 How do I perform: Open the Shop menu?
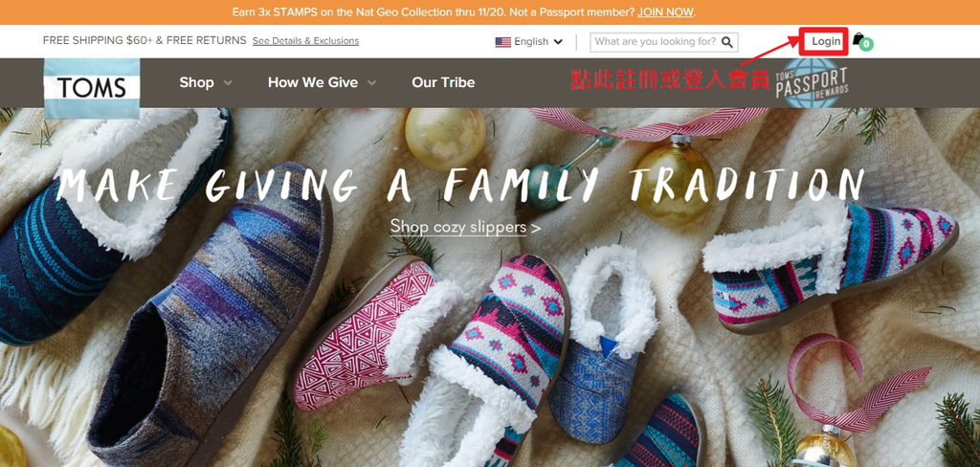196,82
